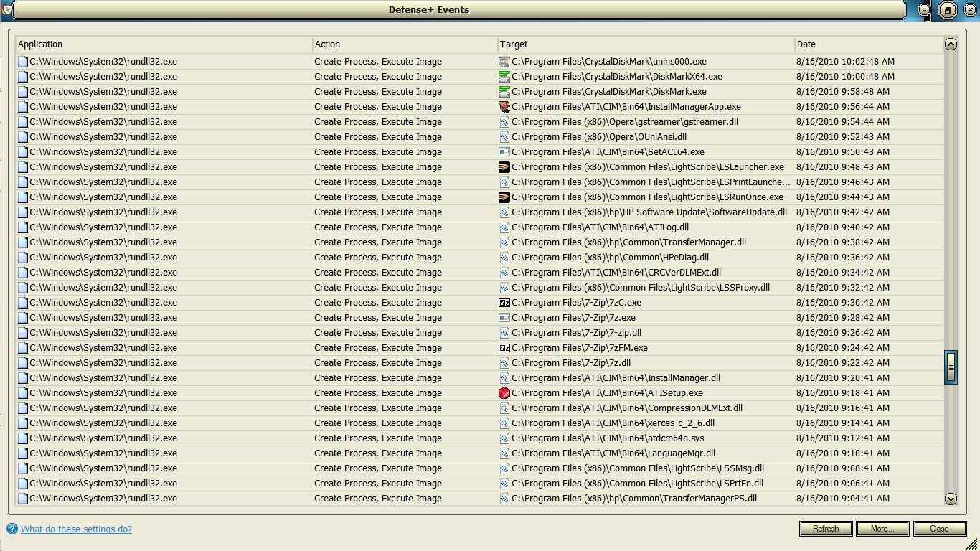
Task: Click the LSRunOnce.exe LightScribe icon
Action: [504, 197]
